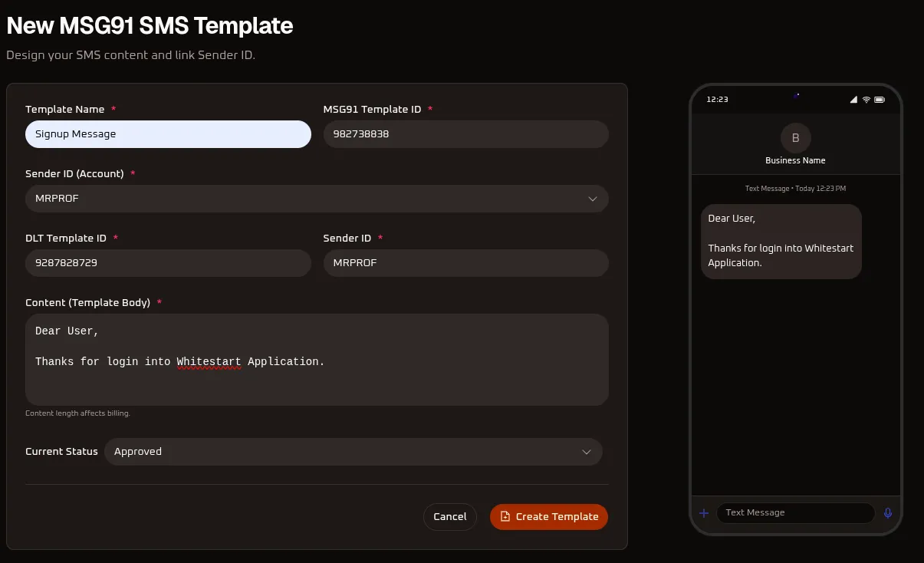Screen dimensions: 924x563
Task: Click the Cancel button
Action: point(450,517)
